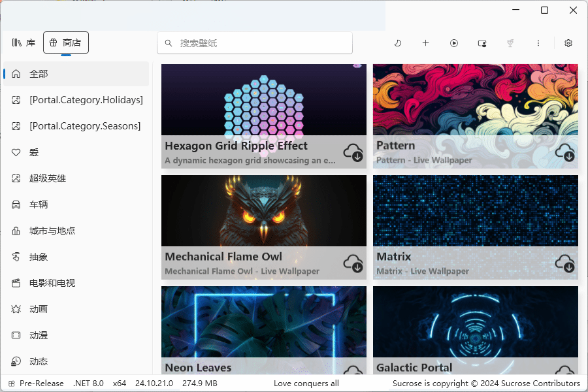Select the 动态 category

[x=76, y=361]
